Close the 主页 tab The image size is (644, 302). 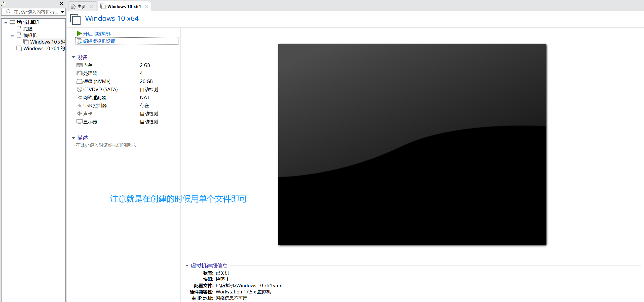point(92,7)
